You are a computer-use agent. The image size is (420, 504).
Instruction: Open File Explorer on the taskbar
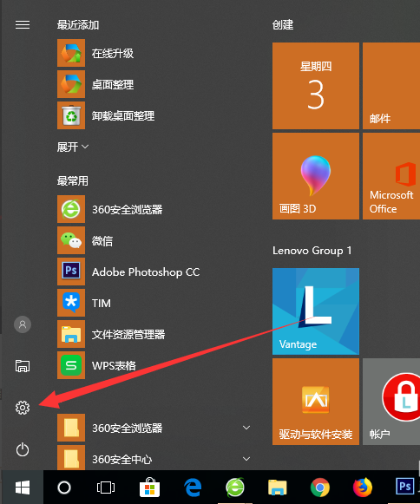point(278,488)
